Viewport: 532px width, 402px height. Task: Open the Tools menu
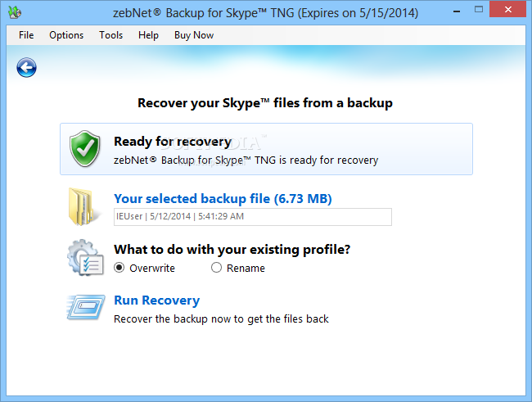(x=110, y=35)
